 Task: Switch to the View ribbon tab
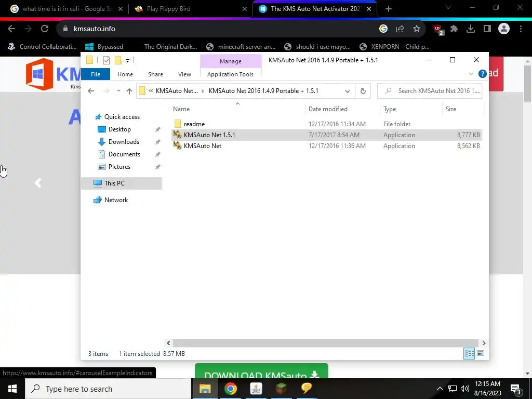(184, 74)
